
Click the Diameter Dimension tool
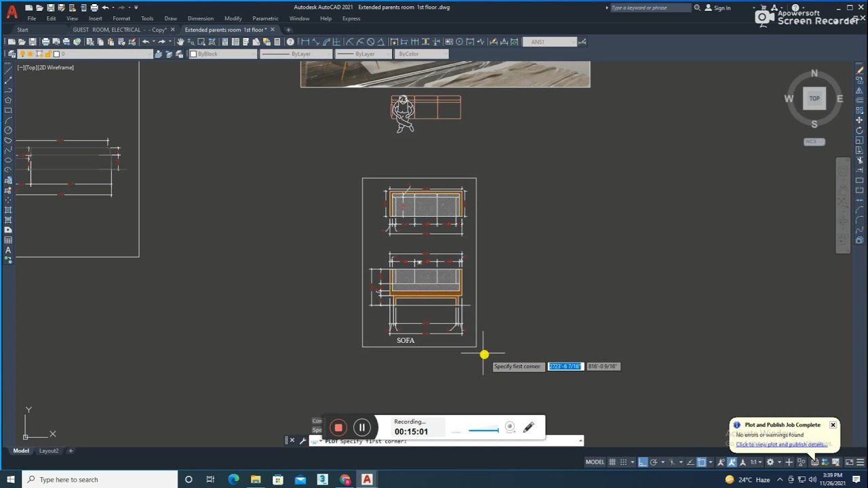(371, 42)
